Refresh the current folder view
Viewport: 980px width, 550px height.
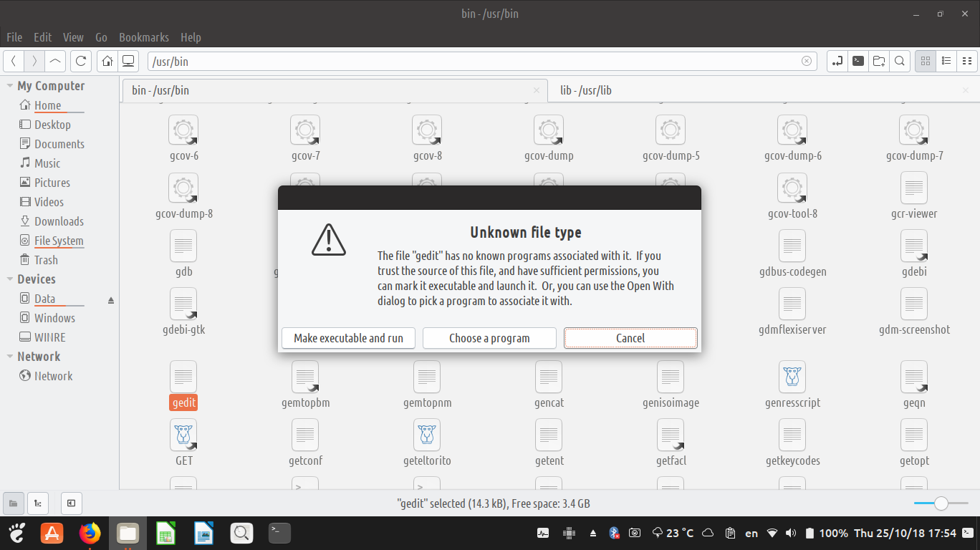pos(80,61)
